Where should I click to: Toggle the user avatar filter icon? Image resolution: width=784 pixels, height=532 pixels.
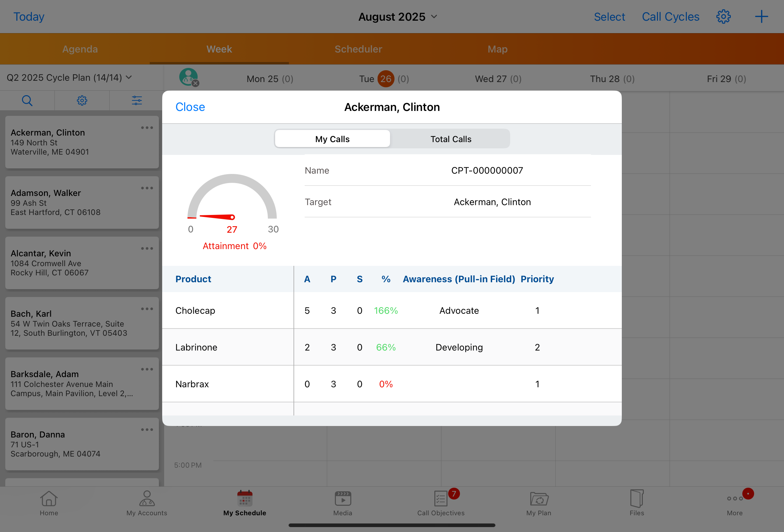(x=188, y=77)
